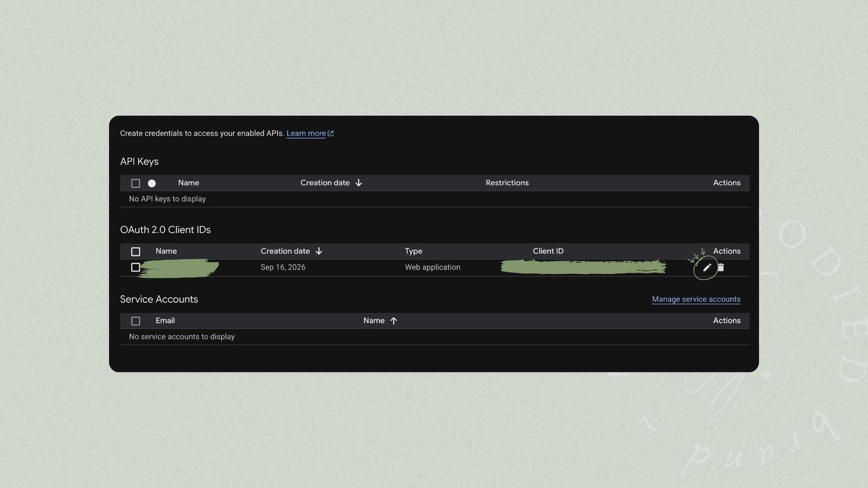Viewport: 868px width, 488px height.
Task: Delete the OAuth client via trash icon
Action: [x=721, y=267]
